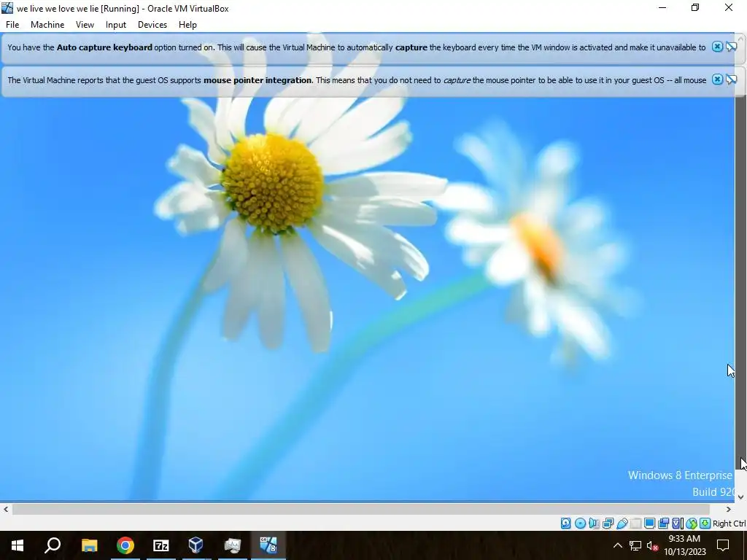Click the network adapters status icon

(608, 524)
